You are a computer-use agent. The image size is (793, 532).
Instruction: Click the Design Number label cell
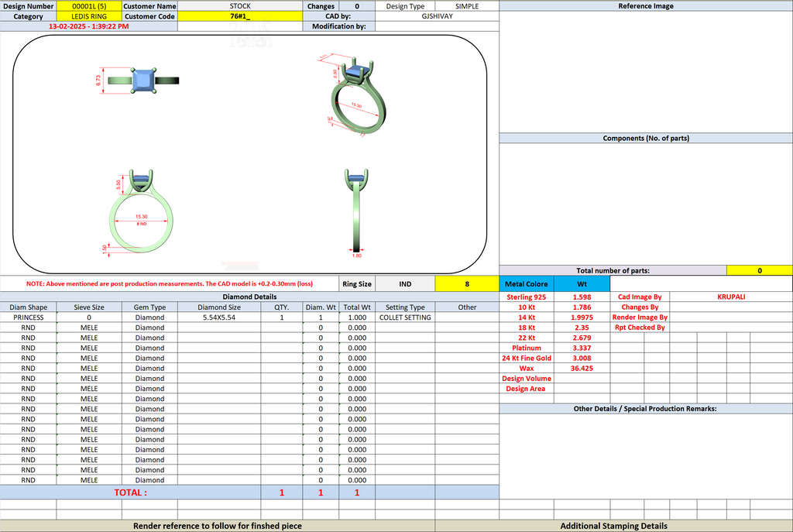pos(29,6)
